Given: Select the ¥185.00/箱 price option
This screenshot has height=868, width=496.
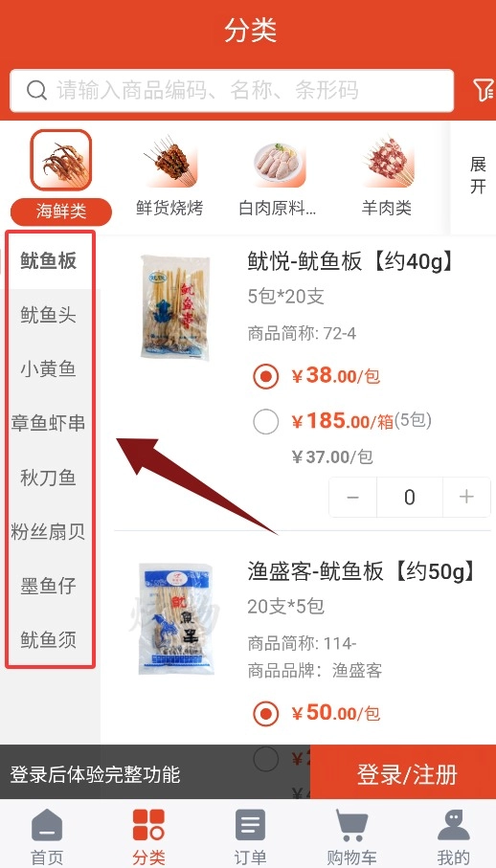Looking at the screenshot, I should [x=266, y=422].
